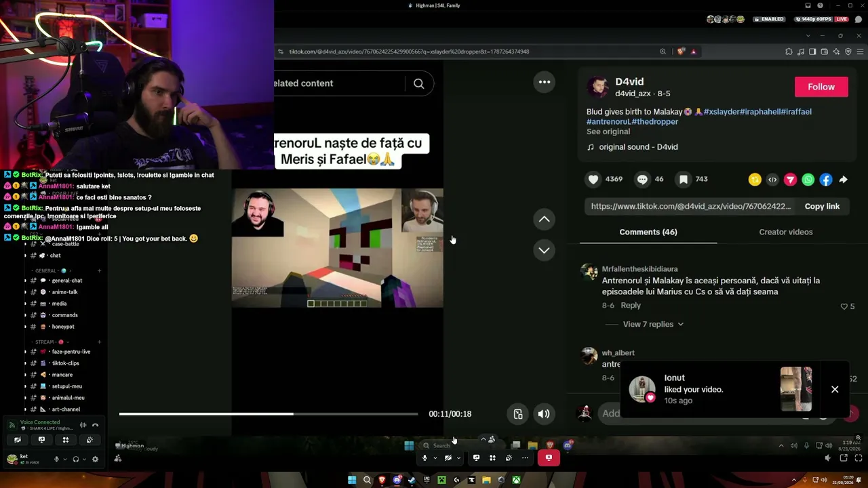Expand View 7 replies
Viewport: 868px width, 488px height.
[x=653, y=324]
